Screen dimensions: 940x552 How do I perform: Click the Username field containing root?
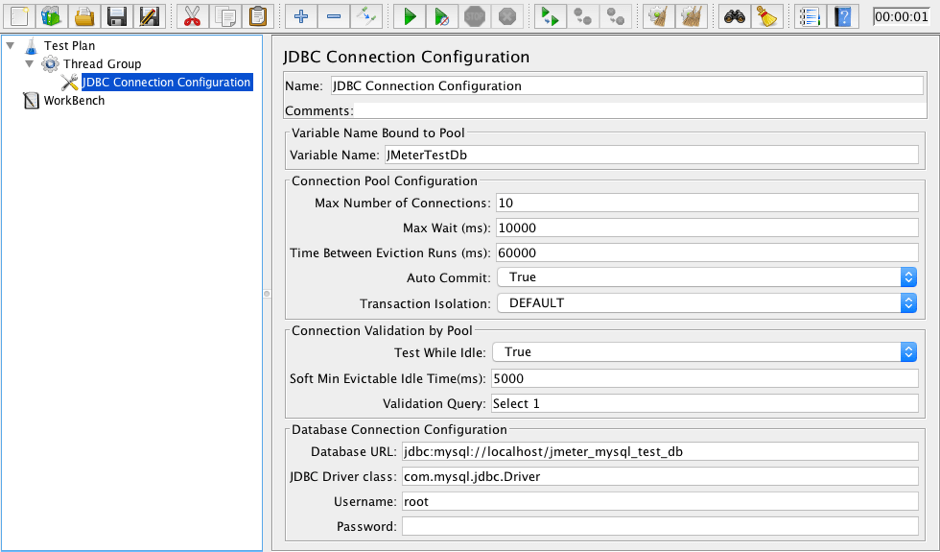tap(660, 501)
